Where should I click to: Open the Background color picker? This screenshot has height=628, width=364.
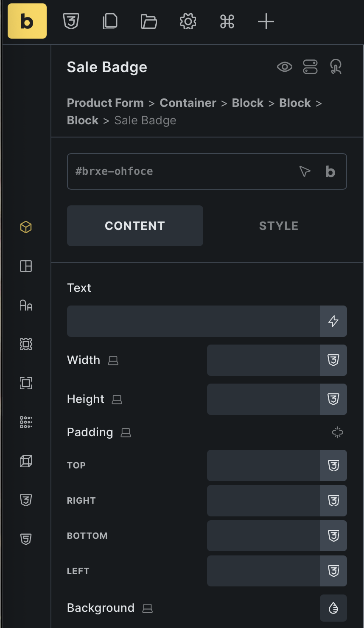pyautogui.click(x=333, y=608)
